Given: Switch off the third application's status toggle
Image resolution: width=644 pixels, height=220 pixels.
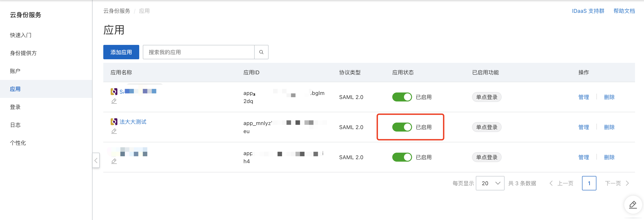Looking at the screenshot, I should click(402, 157).
